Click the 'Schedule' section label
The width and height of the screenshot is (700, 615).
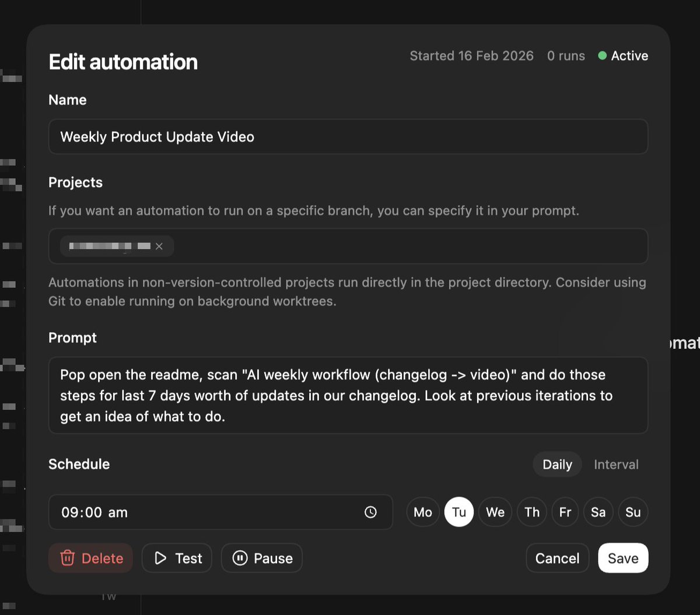pos(79,464)
